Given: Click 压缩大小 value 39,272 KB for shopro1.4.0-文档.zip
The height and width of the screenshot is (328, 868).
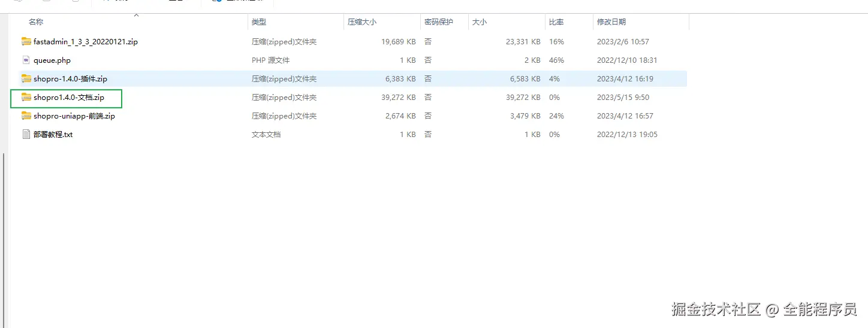Looking at the screenshot, I should tap(399, 98).
